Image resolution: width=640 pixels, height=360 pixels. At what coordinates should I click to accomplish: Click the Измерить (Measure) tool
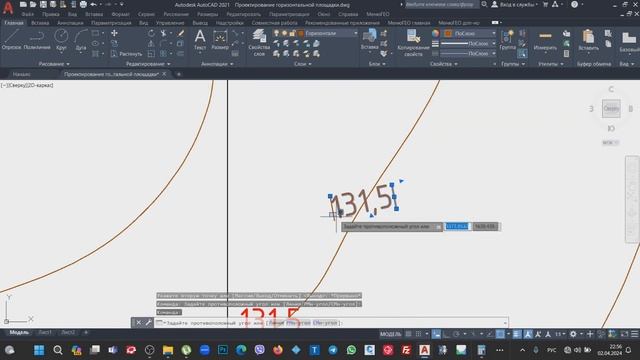[x=545, y=40]
